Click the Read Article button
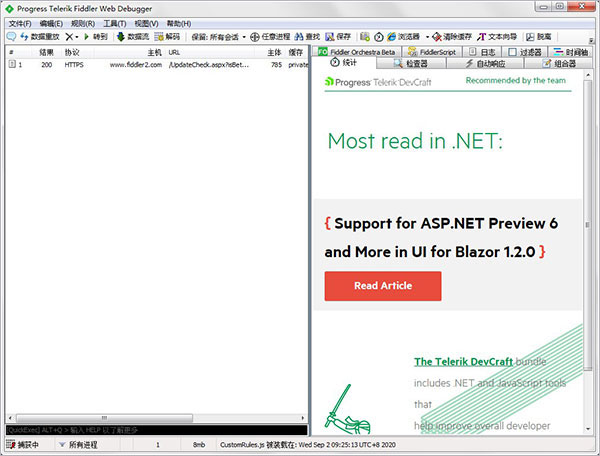Viewport: 600px width, 456px height. [x=382, y=286]
